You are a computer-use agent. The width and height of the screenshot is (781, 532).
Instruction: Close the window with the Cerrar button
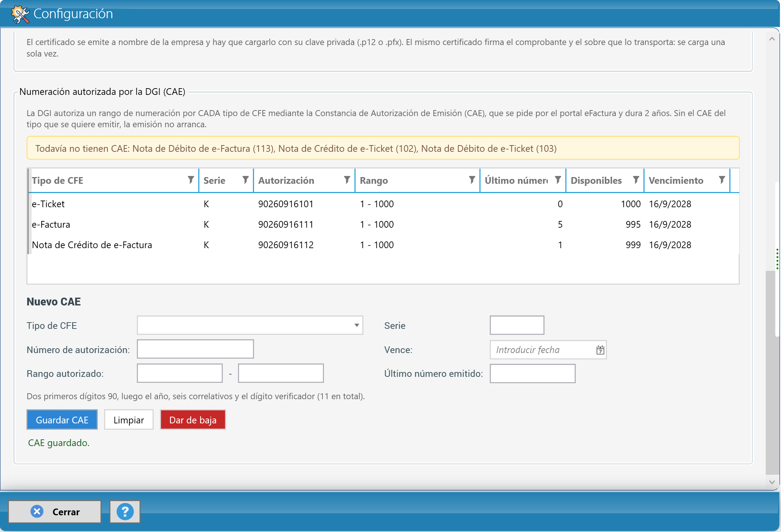pos(55,512)
